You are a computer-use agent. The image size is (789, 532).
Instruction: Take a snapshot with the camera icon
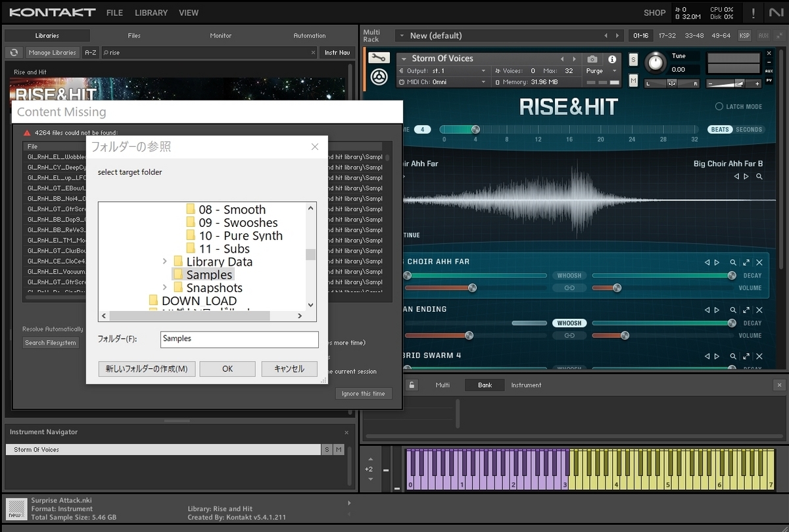pyautogui.click(x=592, y=59)
